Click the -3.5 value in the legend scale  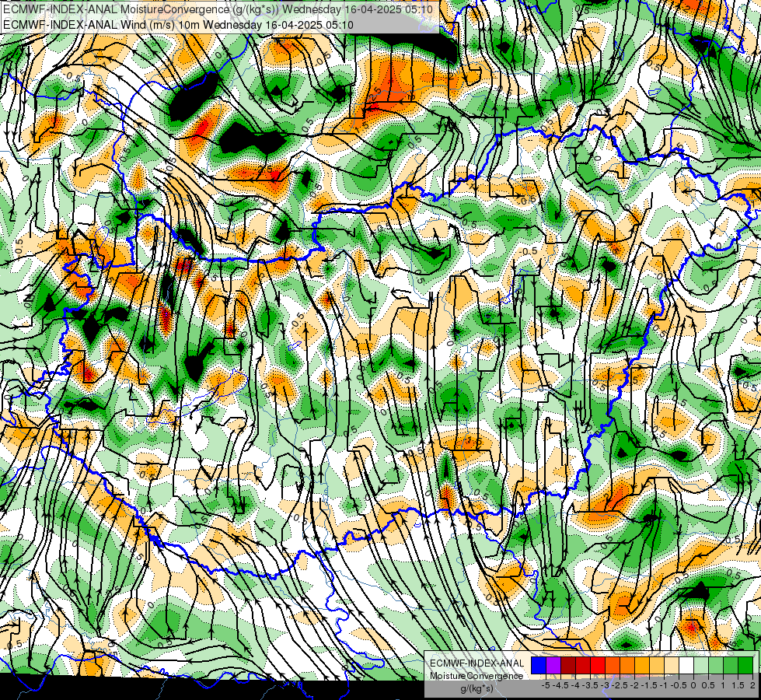pyautogui.click(x=590, y=685)
